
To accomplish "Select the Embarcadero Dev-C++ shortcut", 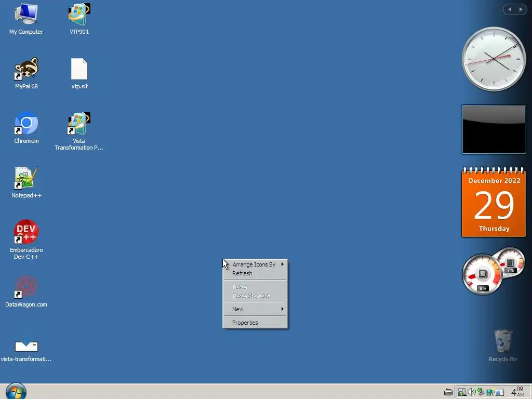I will pos(26,240).
